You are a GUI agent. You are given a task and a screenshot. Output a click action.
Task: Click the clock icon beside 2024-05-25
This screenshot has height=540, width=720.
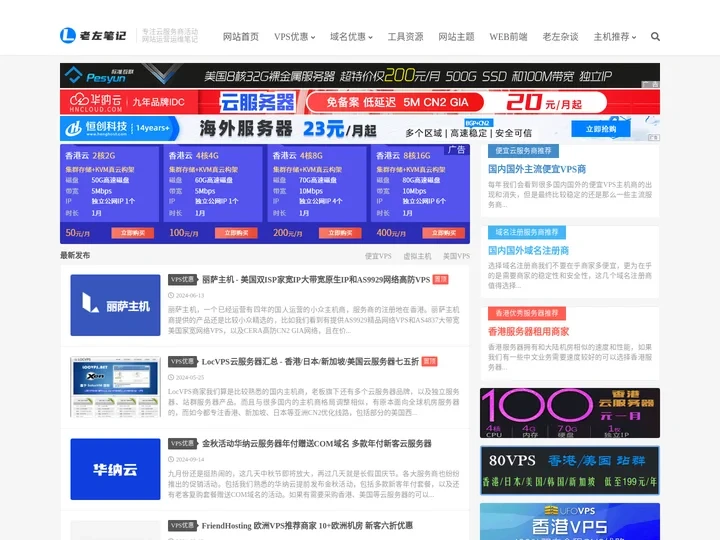171,377
